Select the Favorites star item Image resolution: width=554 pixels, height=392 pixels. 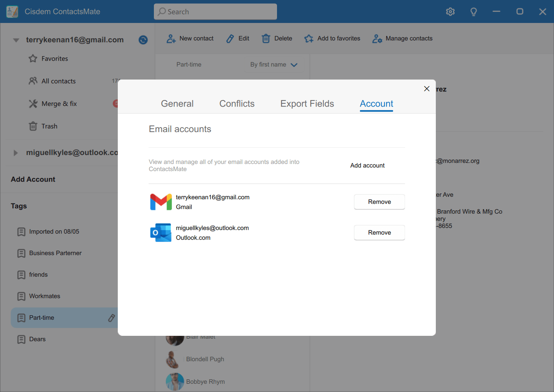pyautogui.click(x=54, y=59)
